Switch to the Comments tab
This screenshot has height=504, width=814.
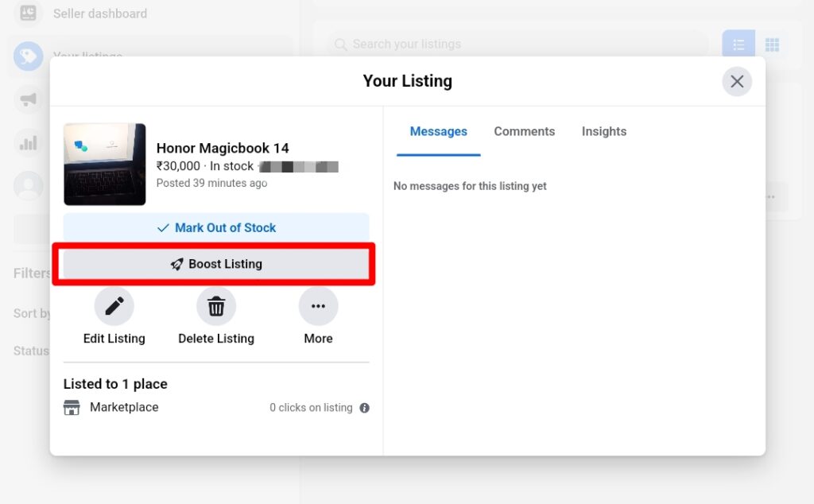coord(525,132)
